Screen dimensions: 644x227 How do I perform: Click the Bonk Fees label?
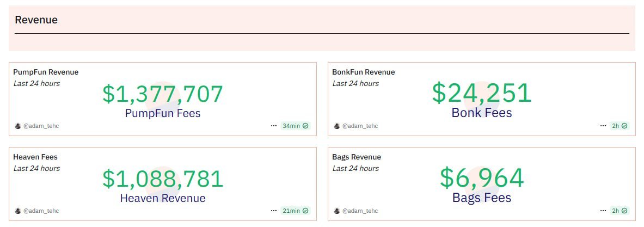(482, 113)
